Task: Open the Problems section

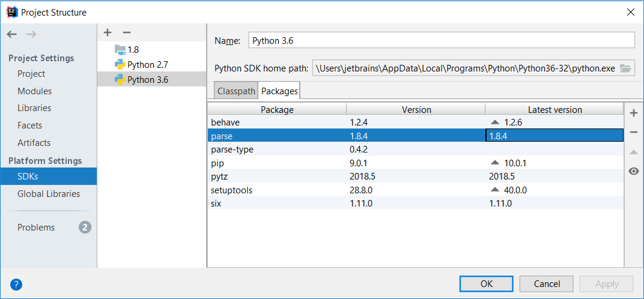Action: point(36,228)
